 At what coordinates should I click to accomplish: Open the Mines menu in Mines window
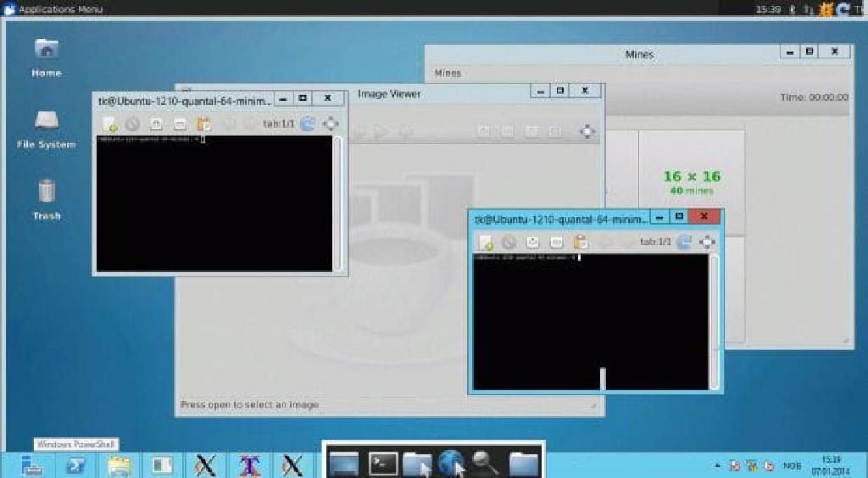[x=448, y=73]
